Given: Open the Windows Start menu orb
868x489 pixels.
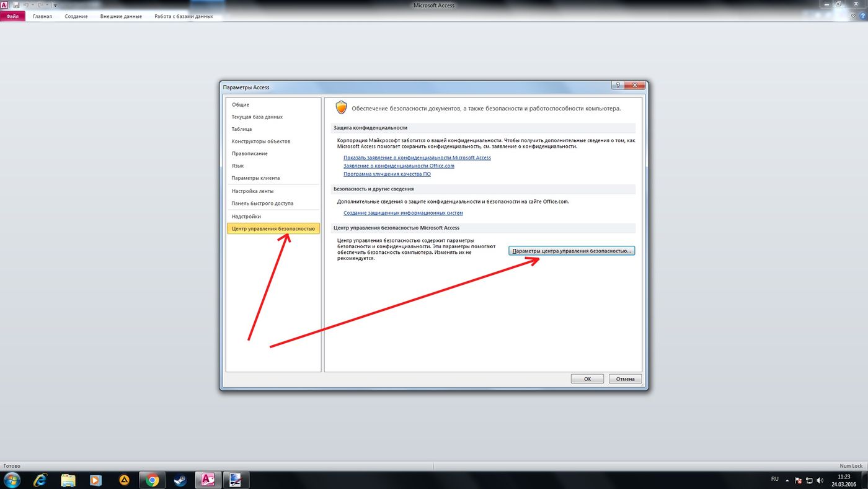Looking at the screenshot, I should 12,480.
